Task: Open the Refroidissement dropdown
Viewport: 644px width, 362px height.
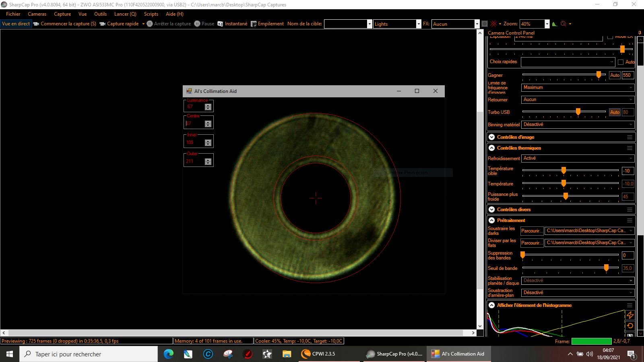Action: click(x=578, y=158)
